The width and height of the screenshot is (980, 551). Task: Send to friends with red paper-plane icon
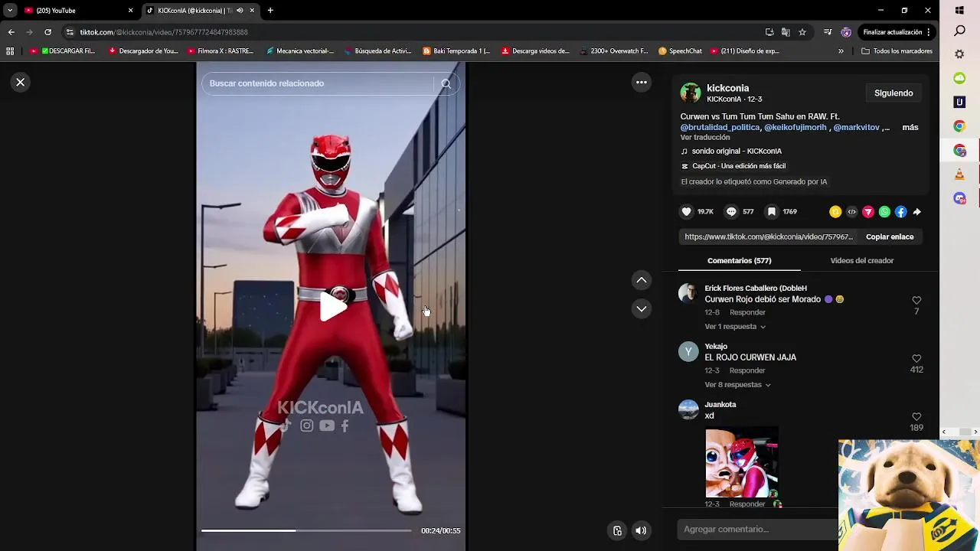click(868, 212)
